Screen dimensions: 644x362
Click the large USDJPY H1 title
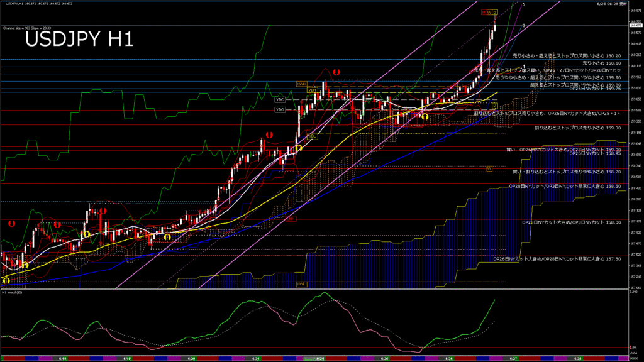[79, 40]
